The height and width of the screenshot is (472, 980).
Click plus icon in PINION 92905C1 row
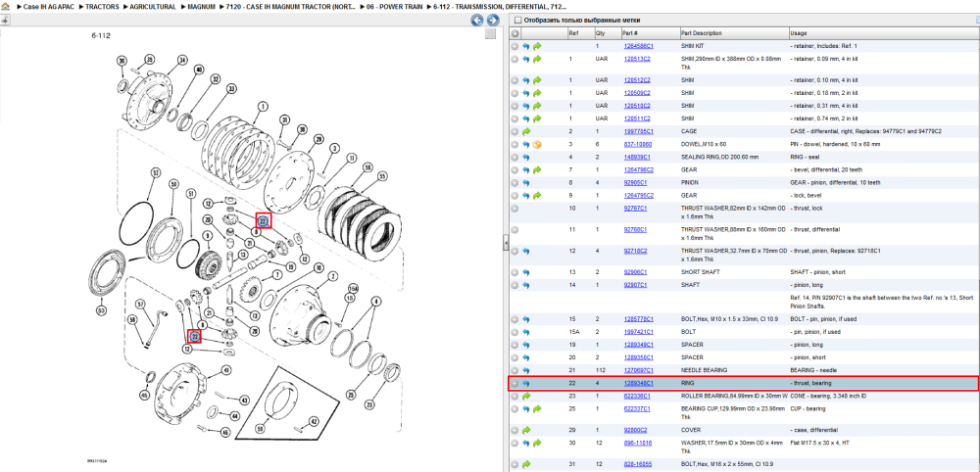click(515, 182)
